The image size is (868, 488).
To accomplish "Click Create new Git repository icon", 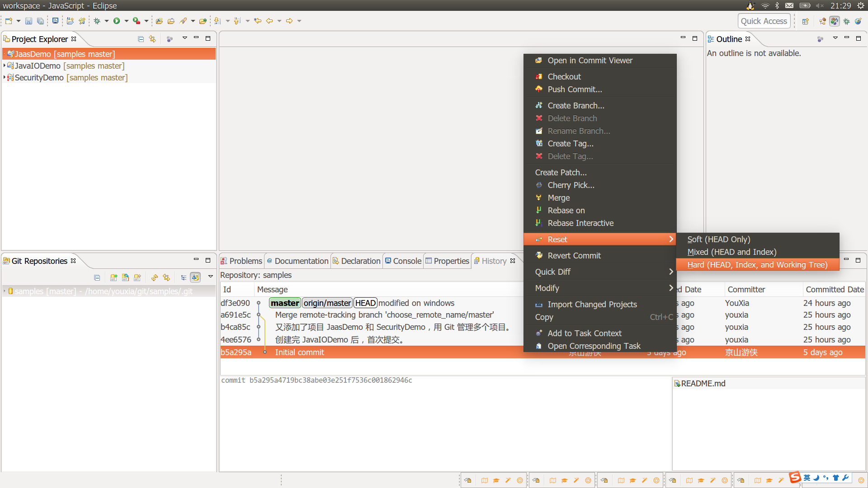I will pyautogui.click(x=137, y=277).
